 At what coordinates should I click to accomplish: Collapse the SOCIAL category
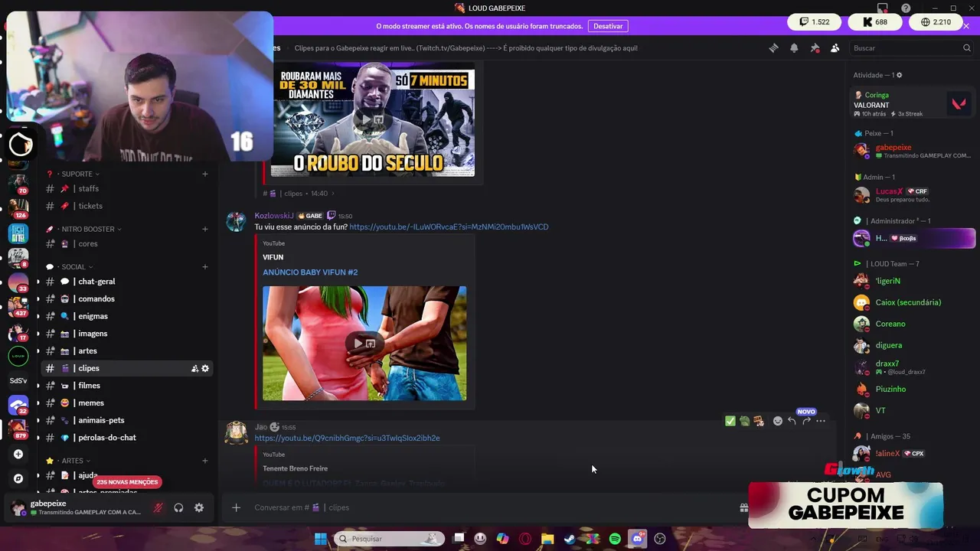click(x=77, y=267)
